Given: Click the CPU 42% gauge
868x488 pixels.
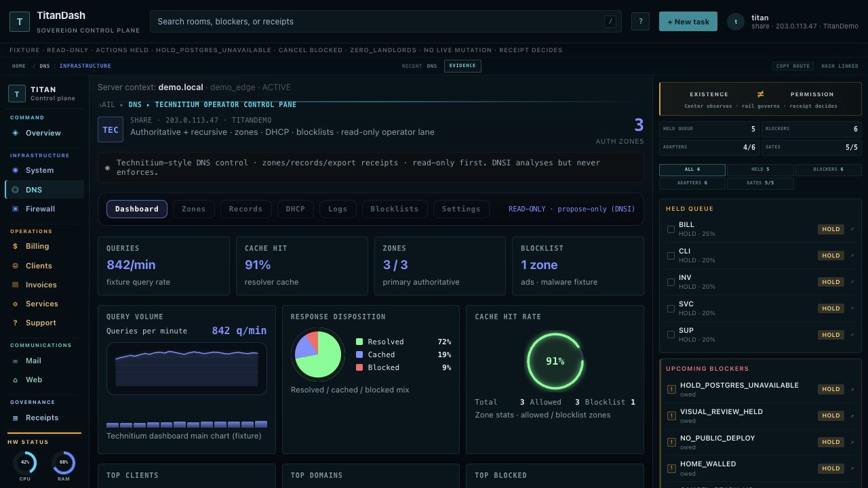Looking at the screenshot, I should (x=25, y=463).
